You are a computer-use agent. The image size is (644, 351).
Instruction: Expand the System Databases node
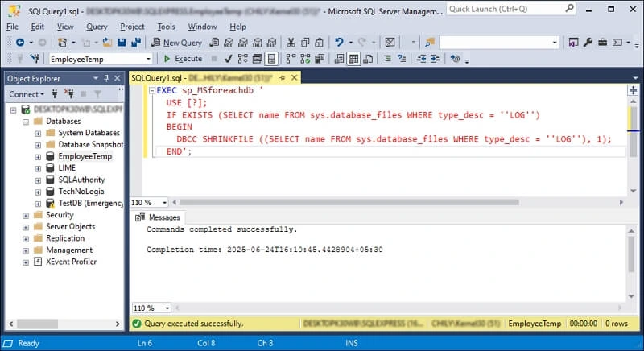tap(38, 134)
